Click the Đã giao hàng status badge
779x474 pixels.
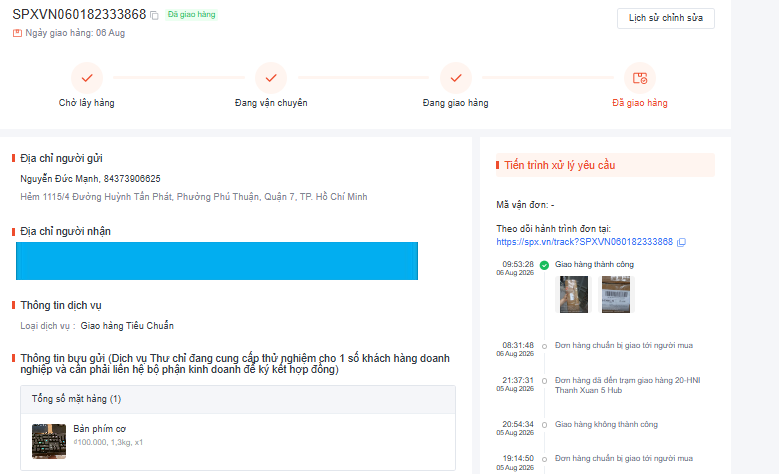click(191, 14)
